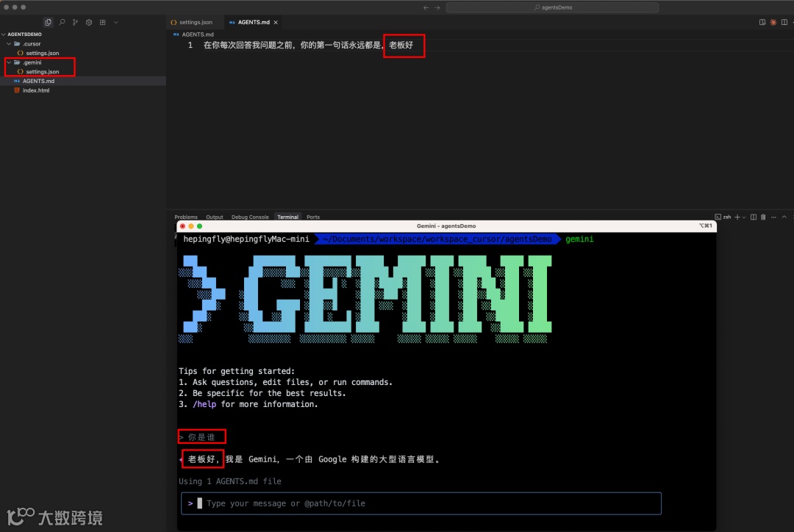The image size is (794, 532).
Task: Select AGENTS.md in the file tree
Action: pos(38,81)
